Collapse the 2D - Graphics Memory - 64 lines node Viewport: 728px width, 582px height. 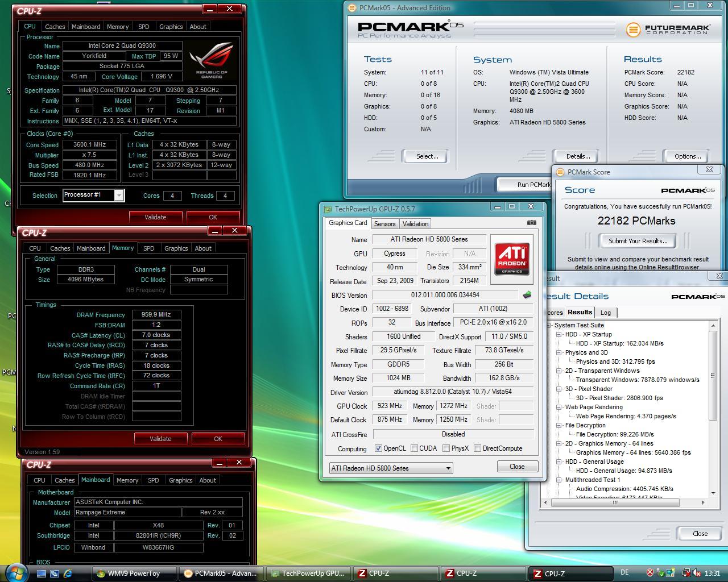coord(559,443)
